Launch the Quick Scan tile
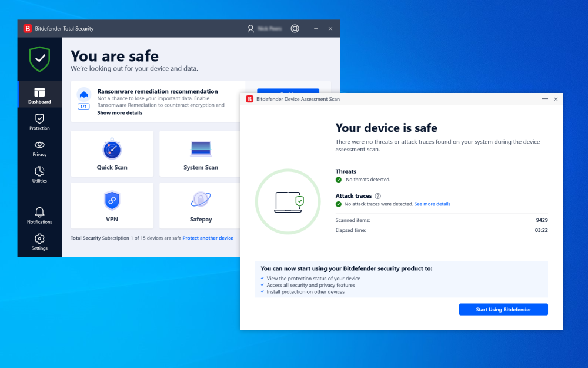Image resolution: width=588 pixels, height=368 pixels. coord(112,154)
